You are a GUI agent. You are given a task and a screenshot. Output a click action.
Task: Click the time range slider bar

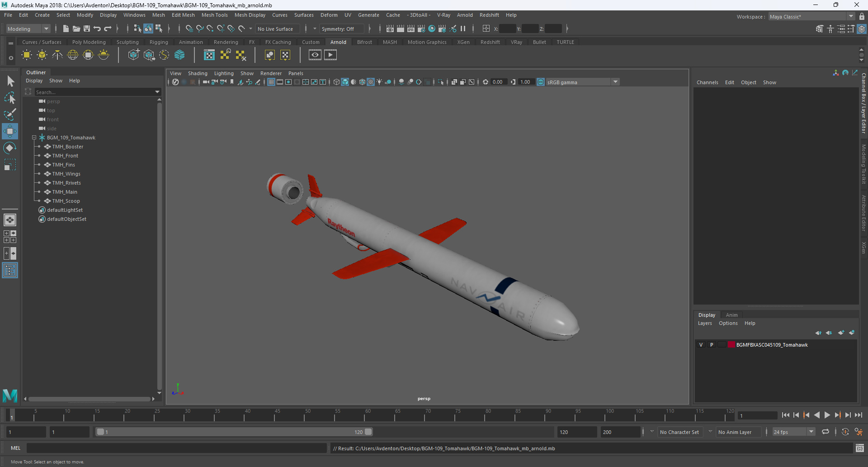(234, 432)
